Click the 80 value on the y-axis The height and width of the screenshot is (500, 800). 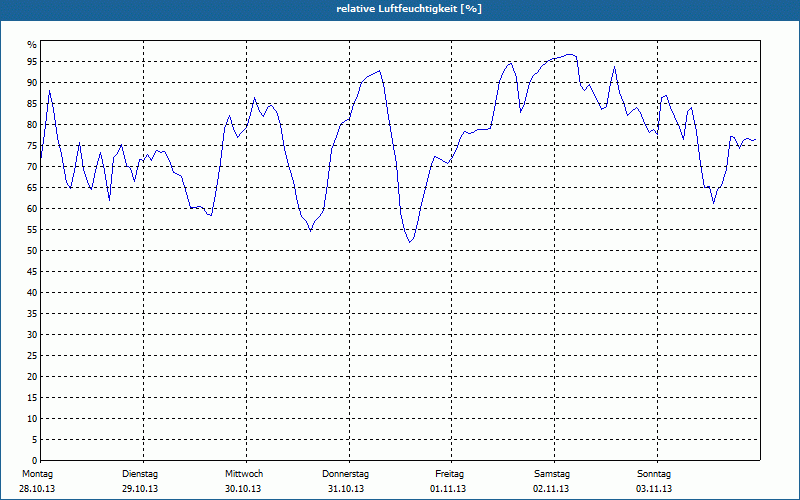[x=32, y=124]
